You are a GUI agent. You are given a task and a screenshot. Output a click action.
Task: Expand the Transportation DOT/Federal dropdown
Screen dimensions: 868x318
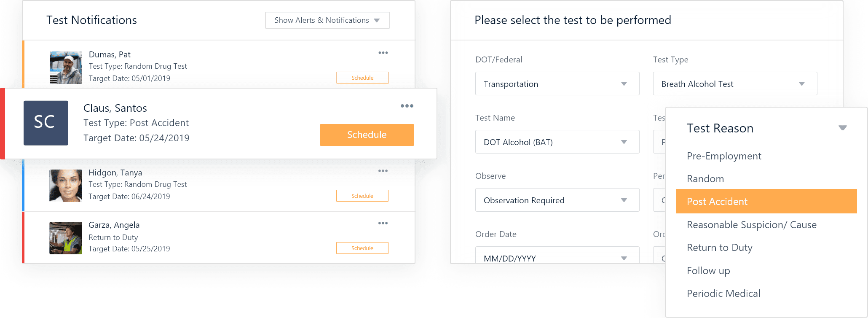(x=557, y=84)
